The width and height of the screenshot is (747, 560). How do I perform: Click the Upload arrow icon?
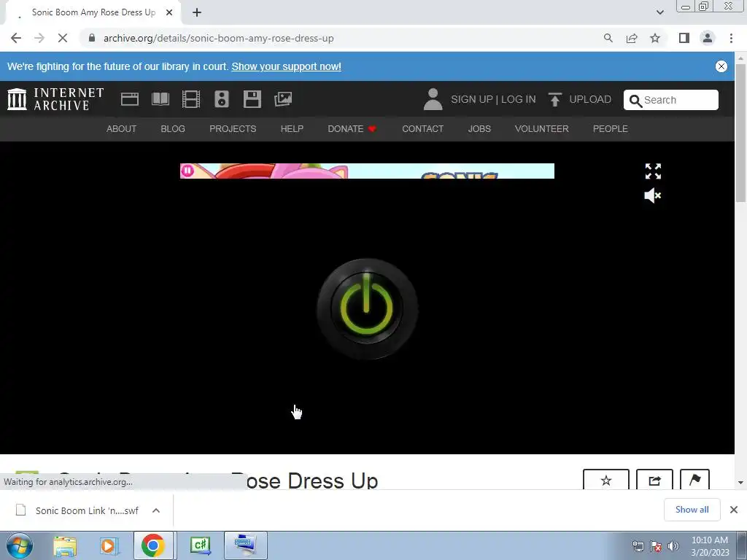coord(554,99)
